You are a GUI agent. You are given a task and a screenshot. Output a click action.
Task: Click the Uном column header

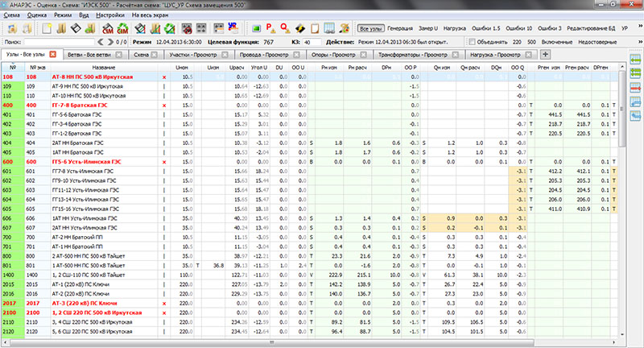coord(182,68)
